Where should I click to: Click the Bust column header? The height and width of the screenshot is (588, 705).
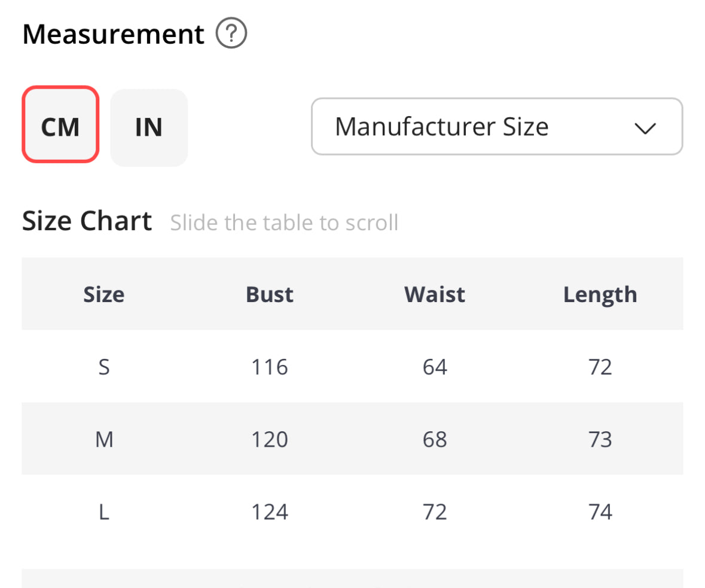click(270, 294)
